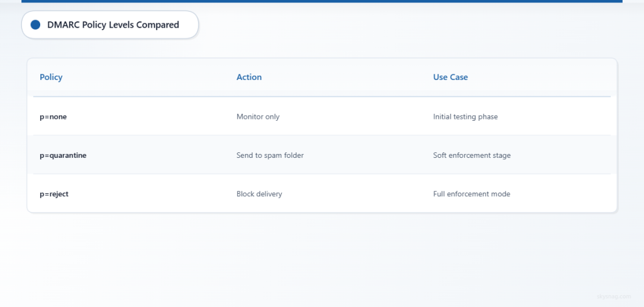Select the Block delivery action cell
Viewport: 644px width, 307px height.
click(x=259, y=194)
